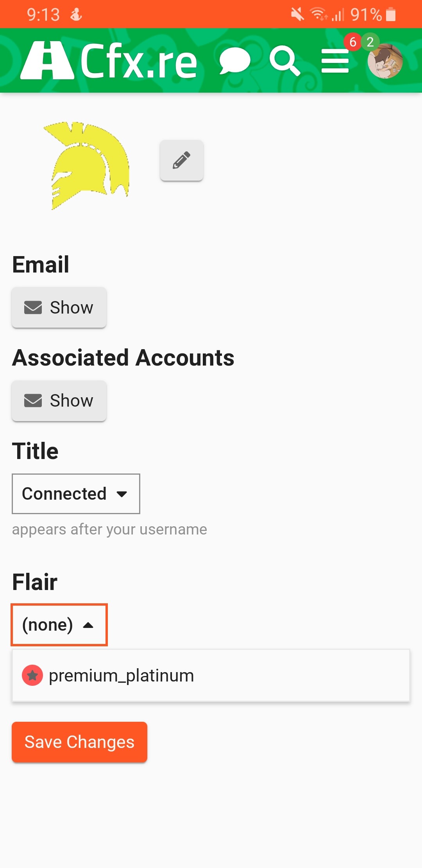Click the red star flair icon

32,675
